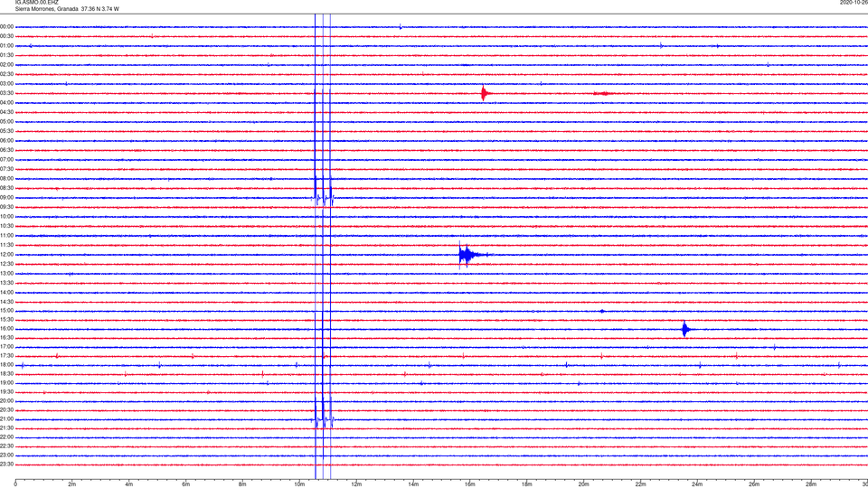Click the 06:30 trace time label
Image resolution: width=868 pixels, height=488 pixels.
click(x=6, y=150)
